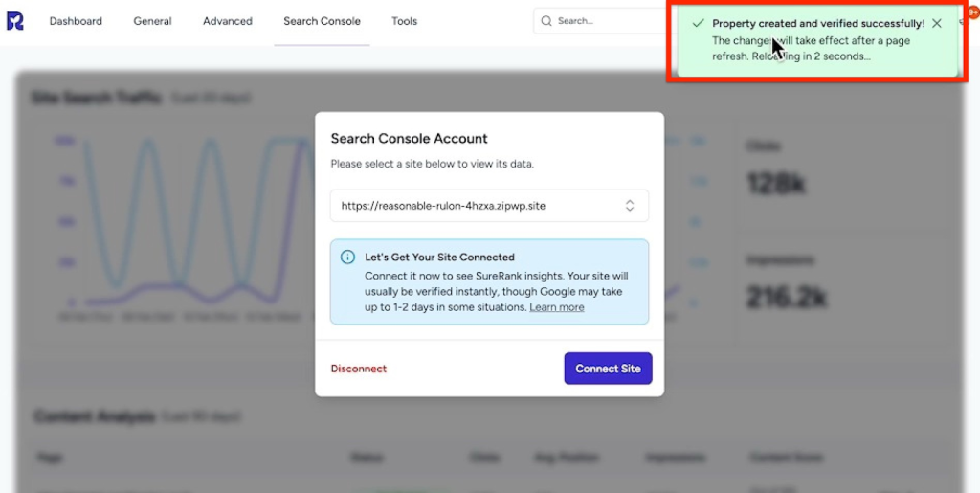Screen dimensions: 980x493
Task: Click the success checkmark icon in notification
Action: pyautogui.click(x=699, y=23)
